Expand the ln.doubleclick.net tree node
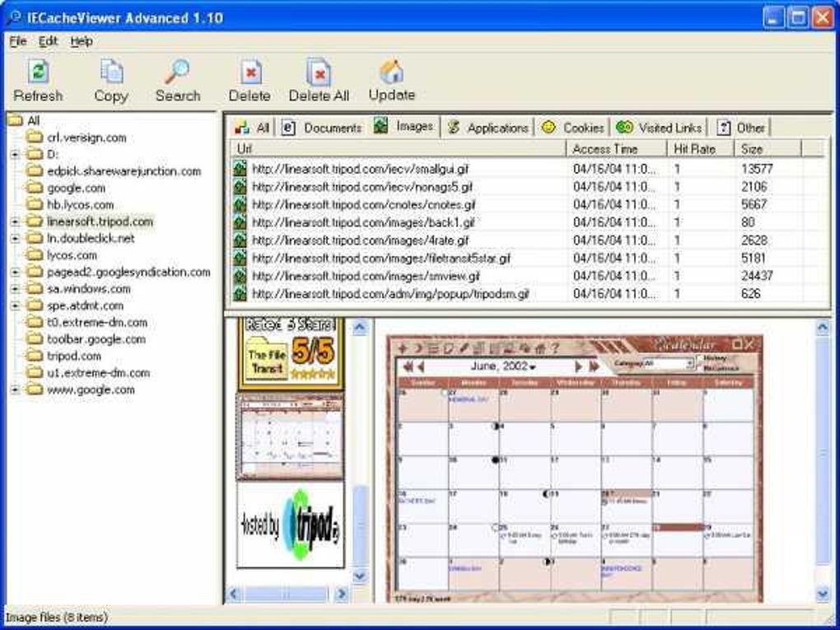The image size is (840, 630). (15, 238)
